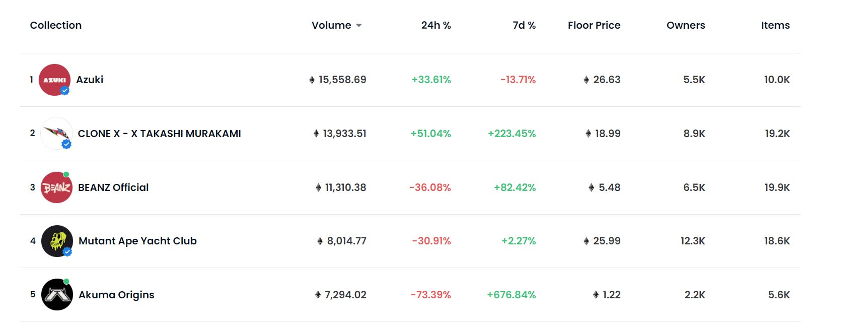Image resolution: width=868 pixels, height=323 pixels.
Task: Click BEANZ items count 19.9K
Action: click(x=777, y=187)
